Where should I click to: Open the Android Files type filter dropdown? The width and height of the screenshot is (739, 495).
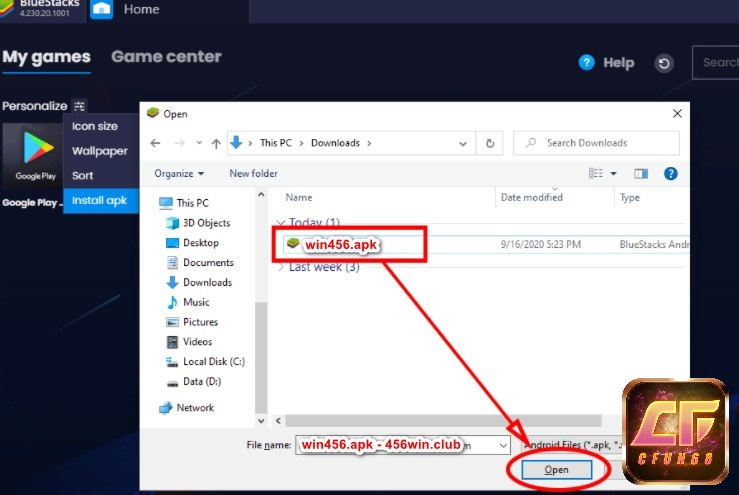[x=573, y=445]
